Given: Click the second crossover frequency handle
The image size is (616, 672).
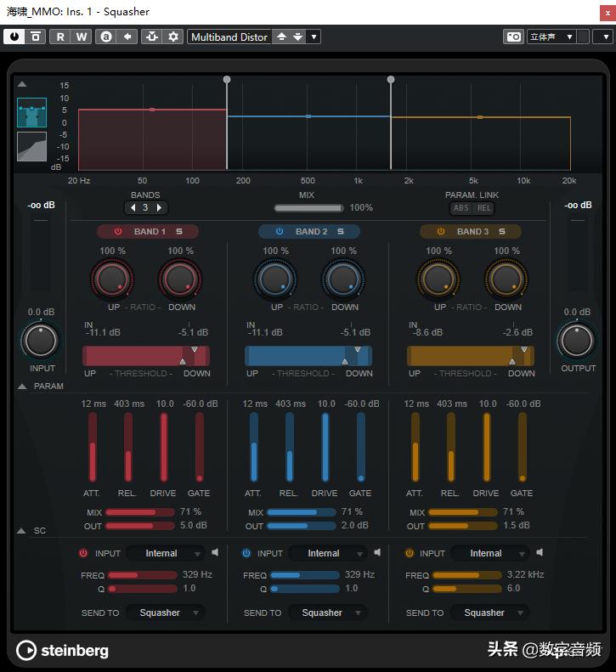Looking at the screenshot, I should 391,80.
